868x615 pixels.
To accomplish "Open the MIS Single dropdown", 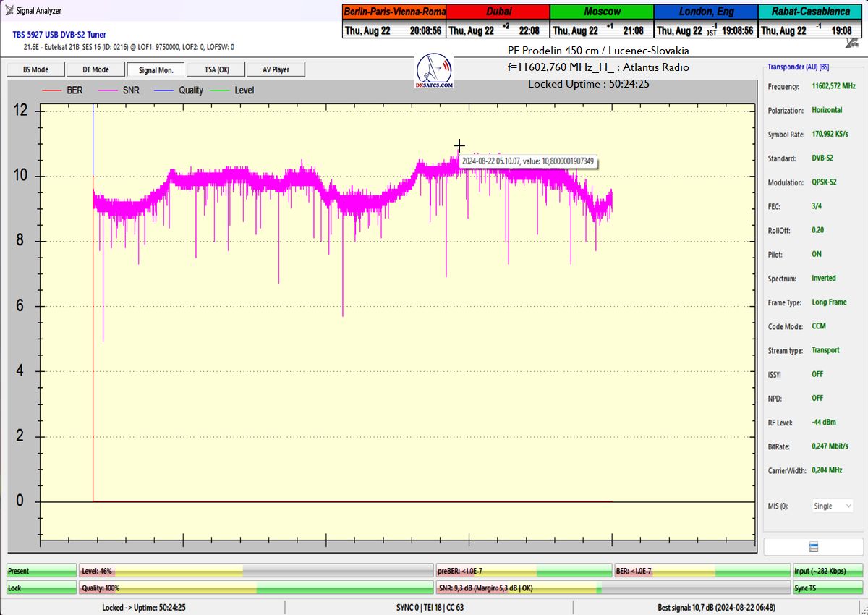I will coord(832,506).
